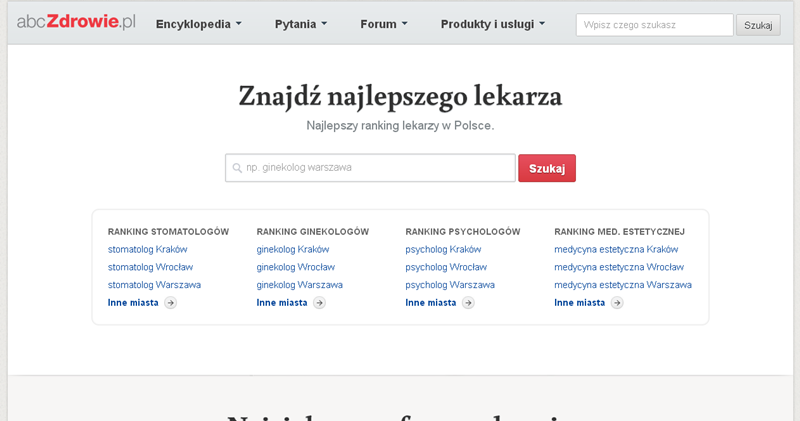Open the medycyna estetyczna Kraków link
This screenshot has width=800, height=421.
tap(616, 250)
